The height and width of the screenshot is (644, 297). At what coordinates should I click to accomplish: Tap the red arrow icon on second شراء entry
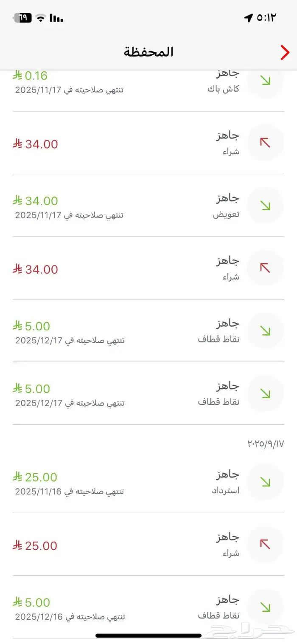click(266, 267)
